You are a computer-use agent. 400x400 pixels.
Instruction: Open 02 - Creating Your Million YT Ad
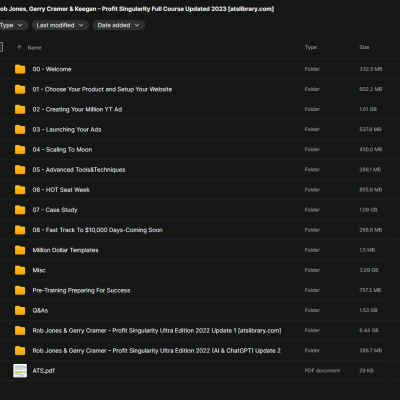77,109
